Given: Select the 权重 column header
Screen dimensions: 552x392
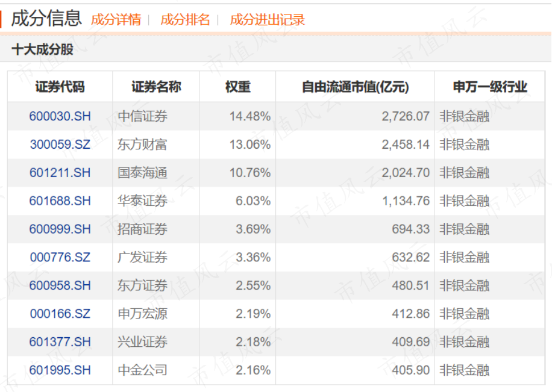Looking at the screenshot, I should click(x=237, y=87).
